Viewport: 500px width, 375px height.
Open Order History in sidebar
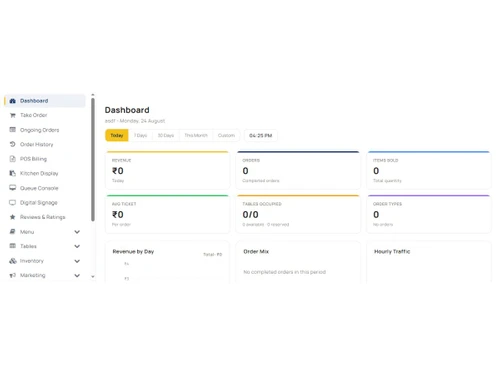click(x=44, y=144)
